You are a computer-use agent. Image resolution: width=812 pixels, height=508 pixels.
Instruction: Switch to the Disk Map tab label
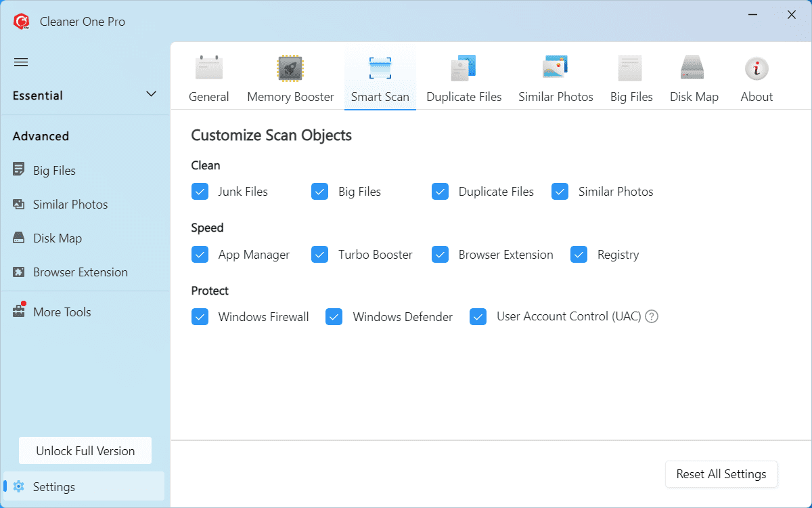pyautogui.click(x=694, y=97)
